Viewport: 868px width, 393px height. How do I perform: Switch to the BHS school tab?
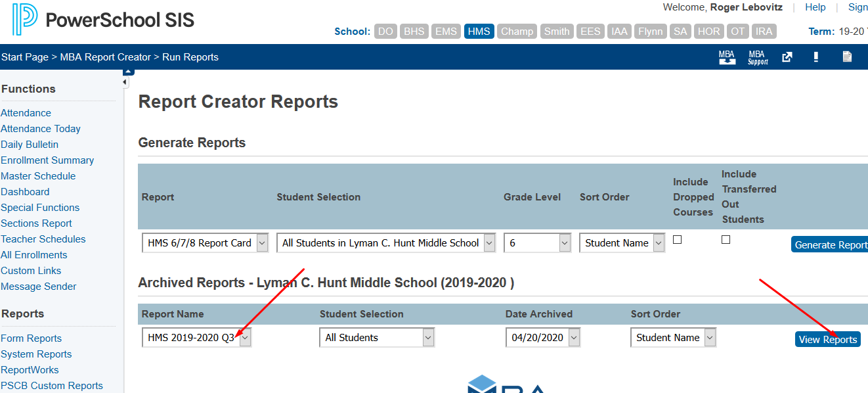coord(414,31)
